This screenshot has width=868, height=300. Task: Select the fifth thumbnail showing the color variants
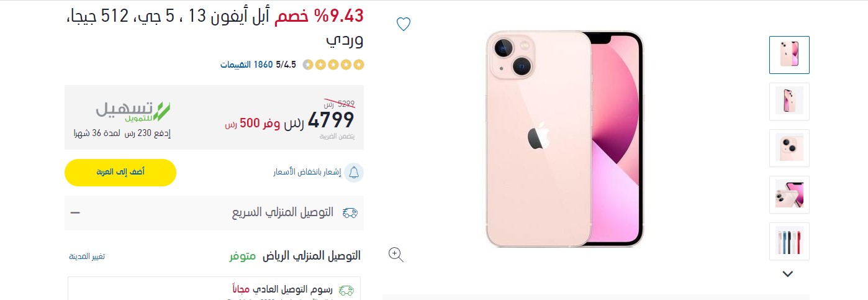click(789, 241)
